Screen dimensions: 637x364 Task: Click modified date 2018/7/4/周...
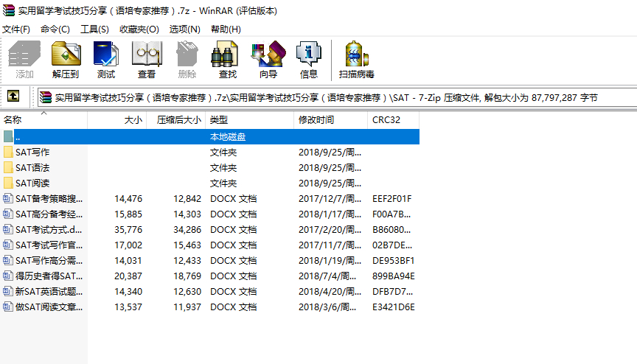(x=327, y=276)
